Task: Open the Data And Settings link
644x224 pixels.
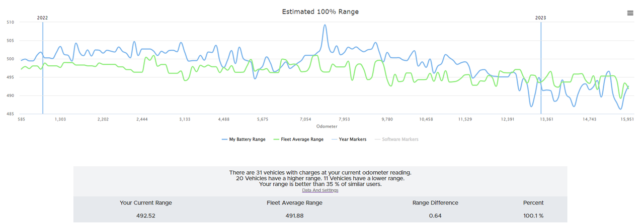Action: tap(320, 190)
